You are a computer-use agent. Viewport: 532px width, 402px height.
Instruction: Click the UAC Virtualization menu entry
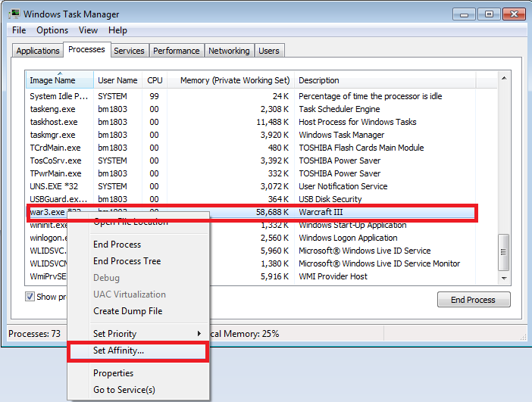click(130, 294)
